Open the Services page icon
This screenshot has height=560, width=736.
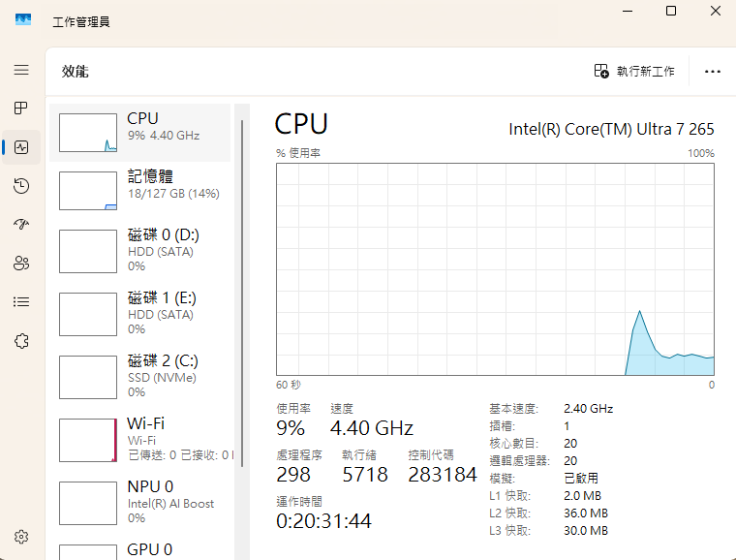[21, 341]
